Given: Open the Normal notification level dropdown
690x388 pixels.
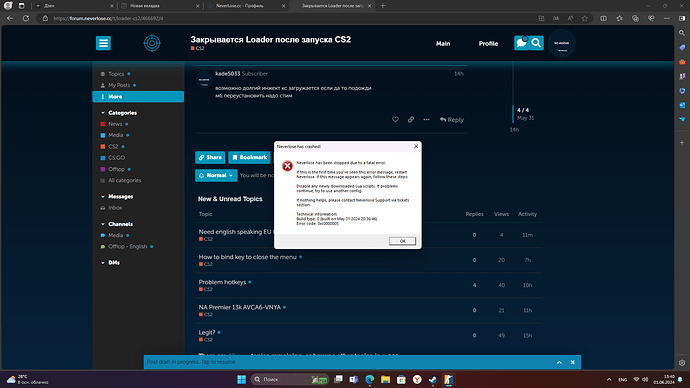Looking at the screenshot, I should 216,175.
